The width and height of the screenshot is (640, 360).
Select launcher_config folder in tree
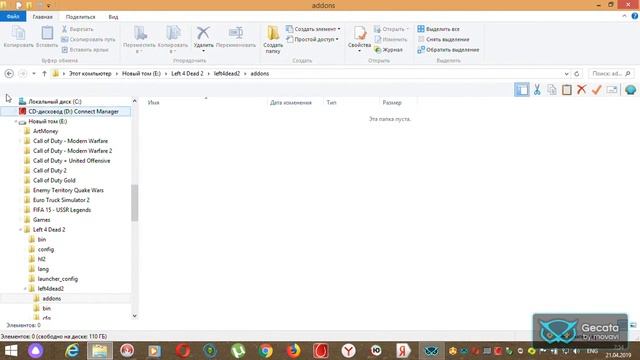point(58,279)
